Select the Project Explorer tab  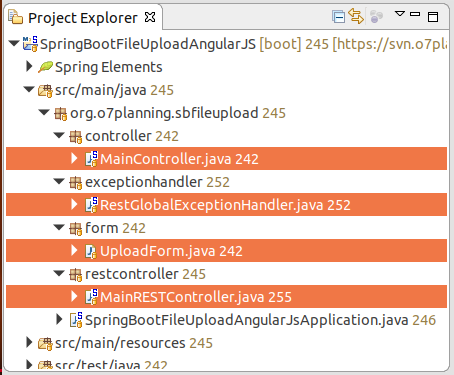tap(83, 18)
